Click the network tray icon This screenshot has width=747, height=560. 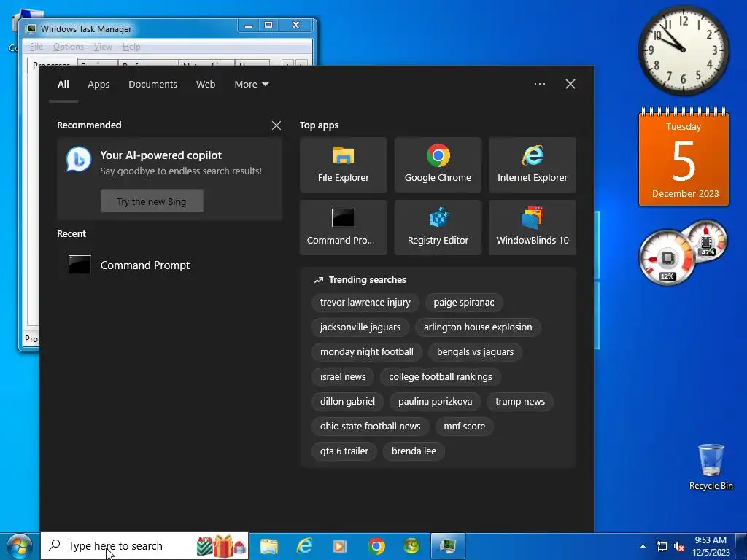click(x=661, y=546)
